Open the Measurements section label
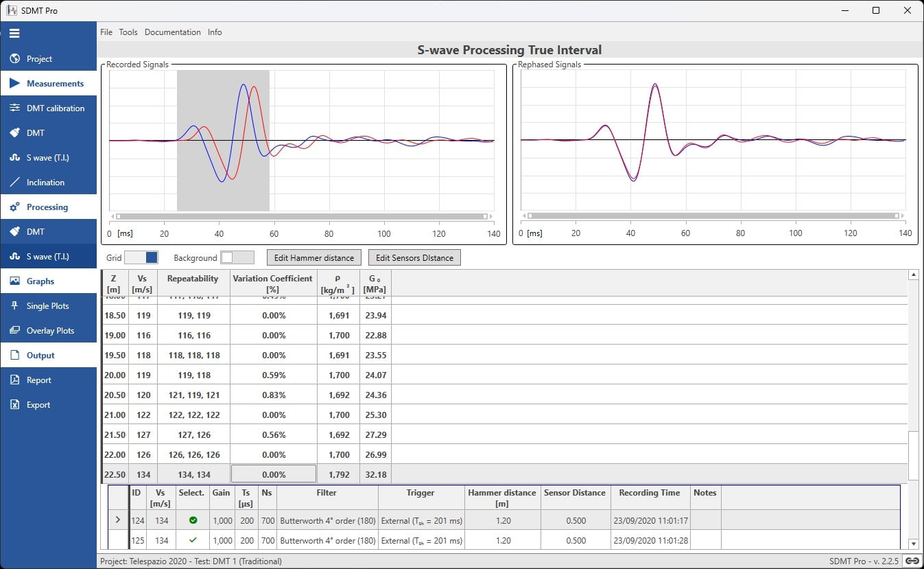The height and width of the screenshot is (569, 924). coord(55,84)
